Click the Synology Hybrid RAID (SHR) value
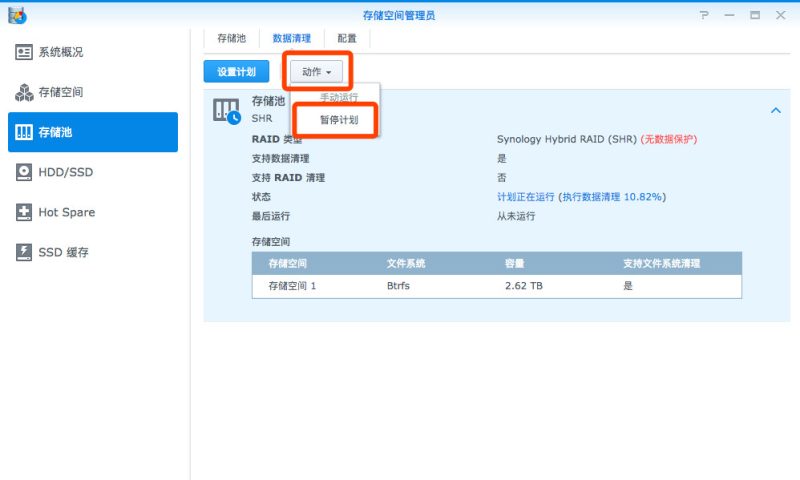This screenshot has height=480, width=800. [567, 139]
